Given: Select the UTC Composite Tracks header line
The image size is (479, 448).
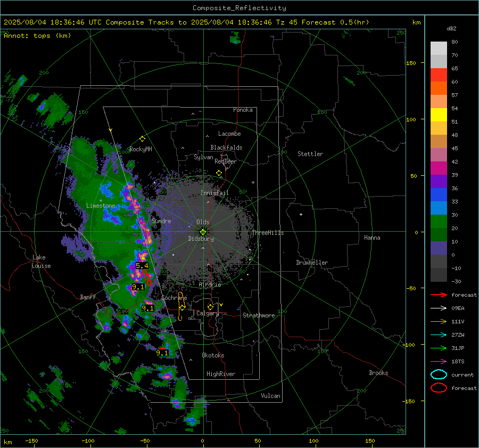Looking at the screenshot, I should point(186,22).
